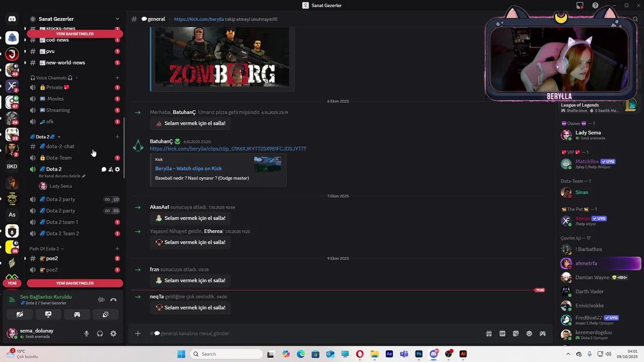Open the soundboard button
Image resolution: width=644 pixels, height=362 pixels.
[x=106, y=314]
